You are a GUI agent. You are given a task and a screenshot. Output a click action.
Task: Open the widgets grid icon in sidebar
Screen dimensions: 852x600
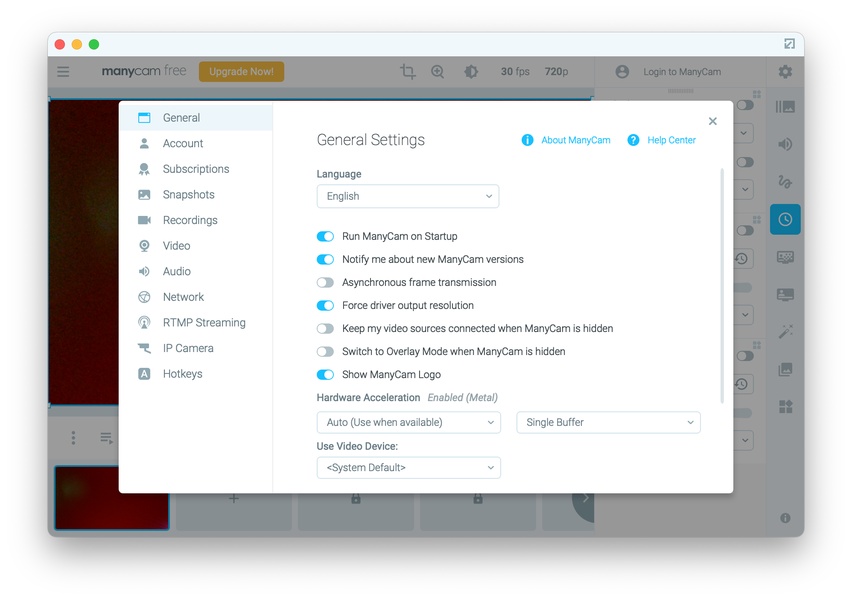[x=785, y=407]
